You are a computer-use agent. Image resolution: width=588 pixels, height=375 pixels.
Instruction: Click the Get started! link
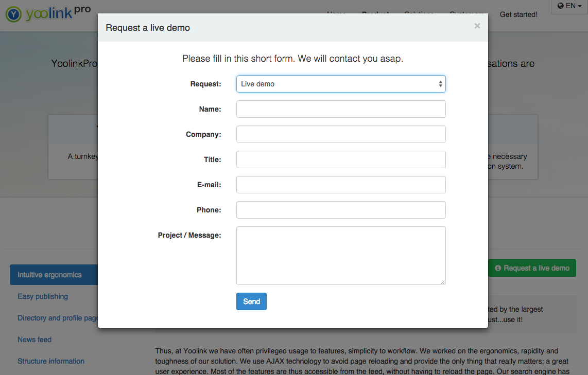point(518,14)
